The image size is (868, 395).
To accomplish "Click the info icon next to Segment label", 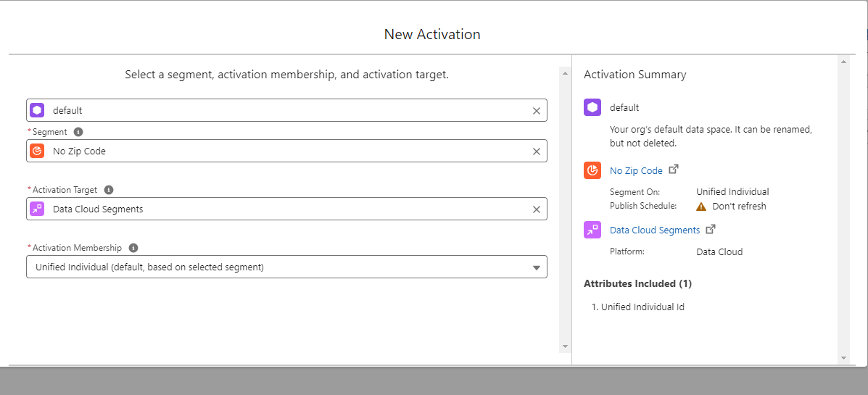I will [78, 132].
